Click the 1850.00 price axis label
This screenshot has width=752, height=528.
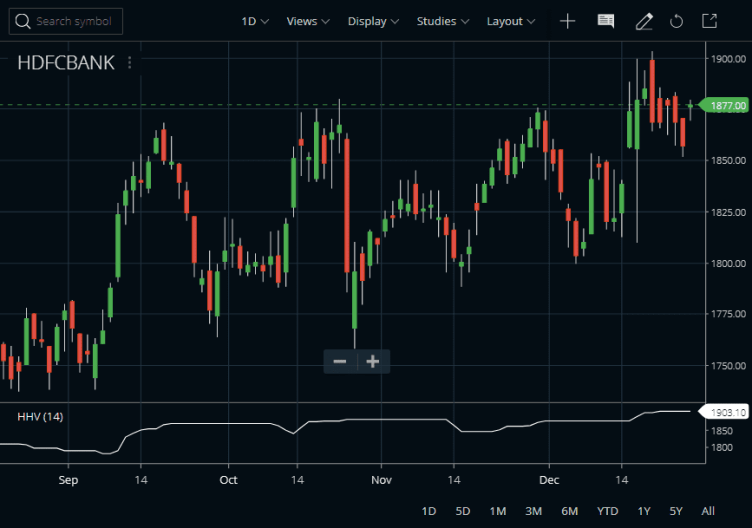728,160
